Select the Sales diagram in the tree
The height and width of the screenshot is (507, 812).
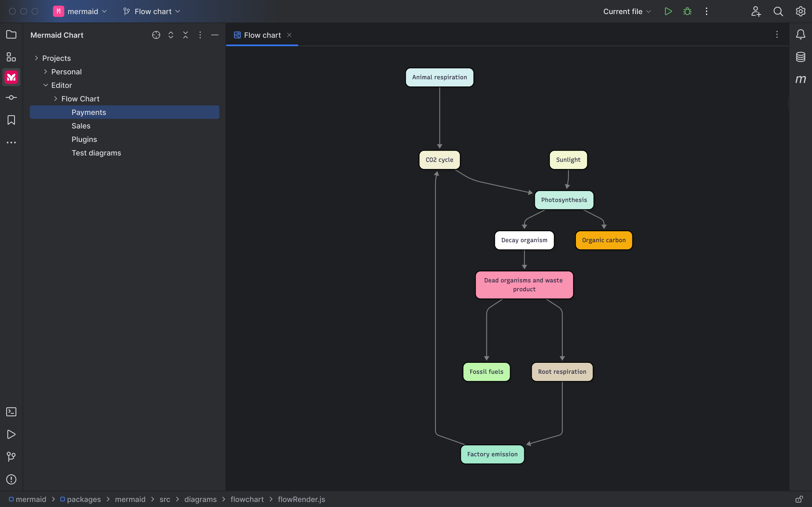81,126
